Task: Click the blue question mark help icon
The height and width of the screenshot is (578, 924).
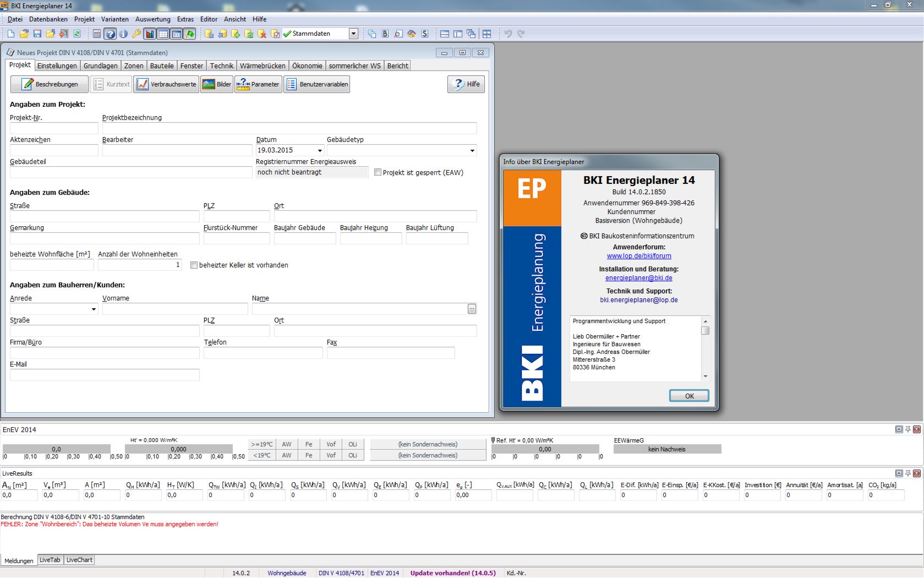Action: (x=110, y=34)
